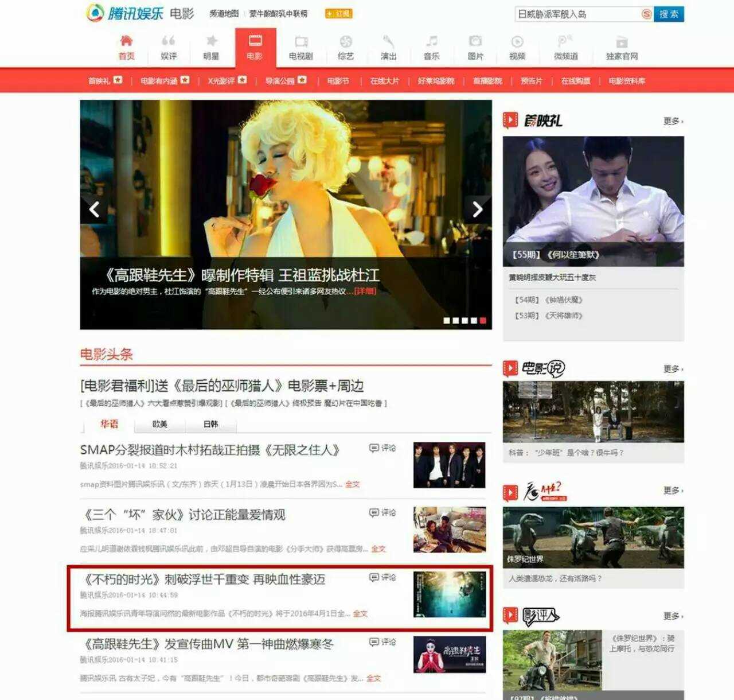Open 评论 icon for 《三个"坏"家伙》 article

pyautogui.click(x=382, y=512)
